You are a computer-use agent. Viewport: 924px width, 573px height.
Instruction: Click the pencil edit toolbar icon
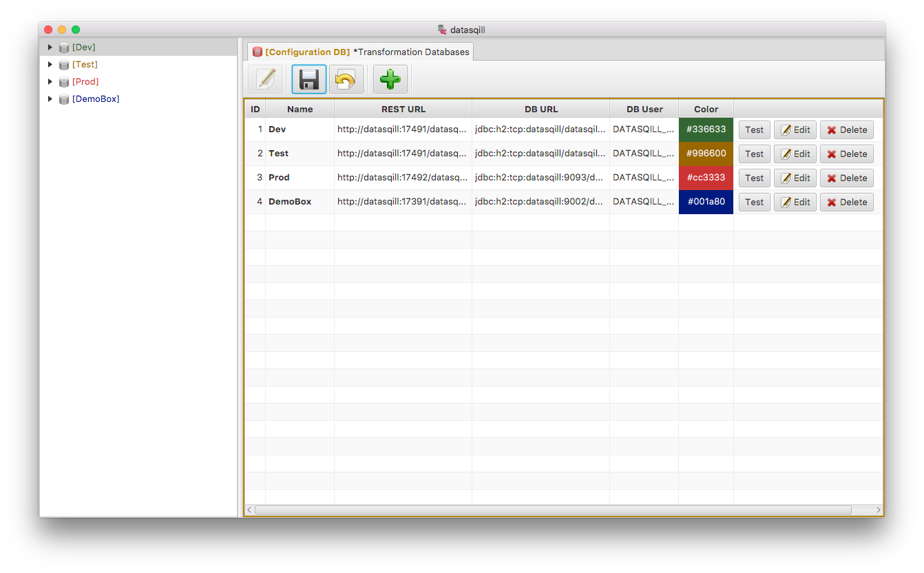(x=265, y=79)
